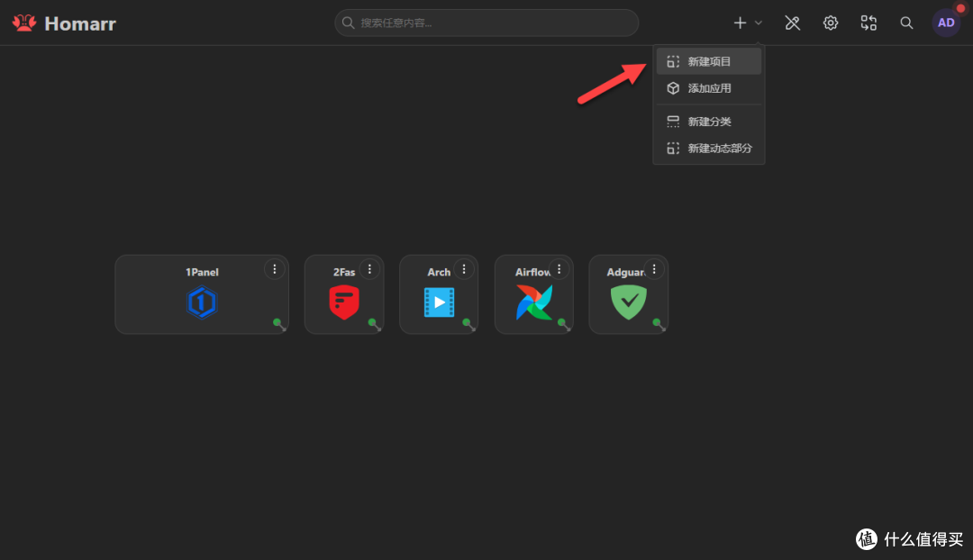The image size is (973, 560).
Task: Click the 2Fas red shield app icon
Action: [x=344, y=302]
